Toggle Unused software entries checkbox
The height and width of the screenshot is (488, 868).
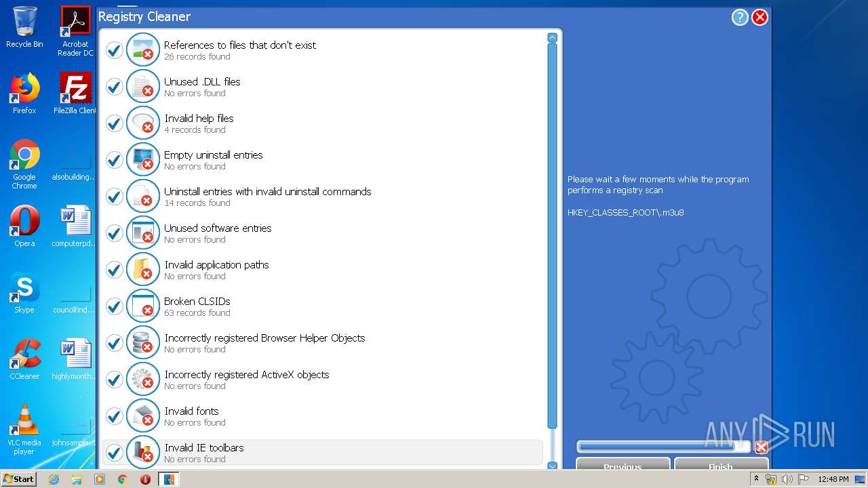pyautogui.click(x=114, y=233)
